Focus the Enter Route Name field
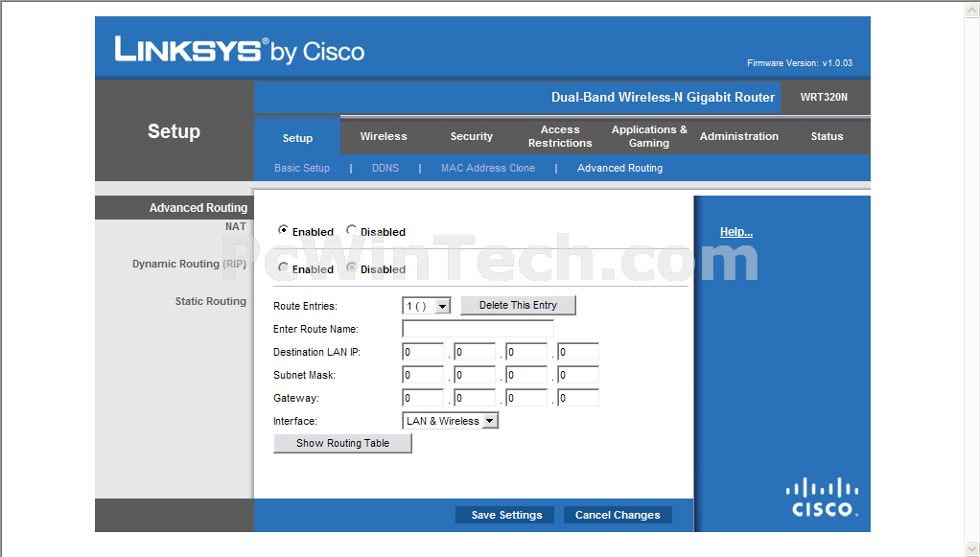This screenshot has height=557, width=980. click(x=478, y=329)
